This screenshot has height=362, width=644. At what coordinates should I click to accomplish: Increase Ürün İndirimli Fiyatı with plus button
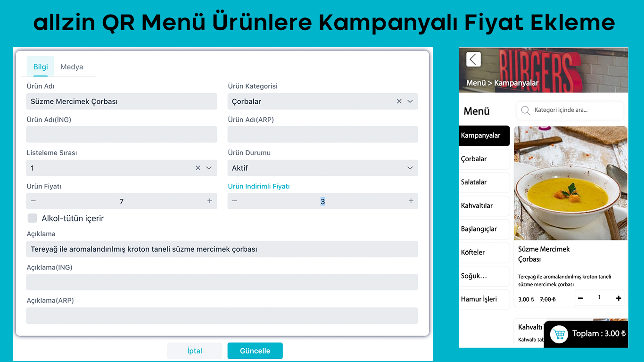[x=411, y=201]
